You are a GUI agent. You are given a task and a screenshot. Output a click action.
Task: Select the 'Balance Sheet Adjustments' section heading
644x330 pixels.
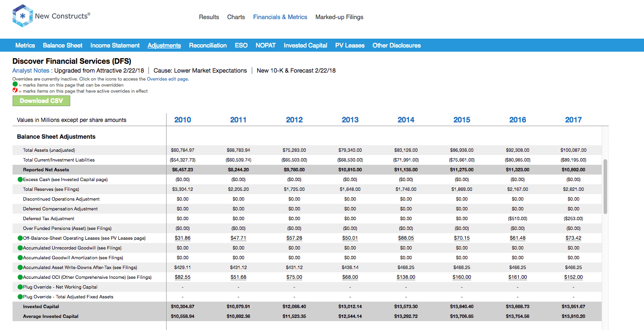click(x=56, y=137)
